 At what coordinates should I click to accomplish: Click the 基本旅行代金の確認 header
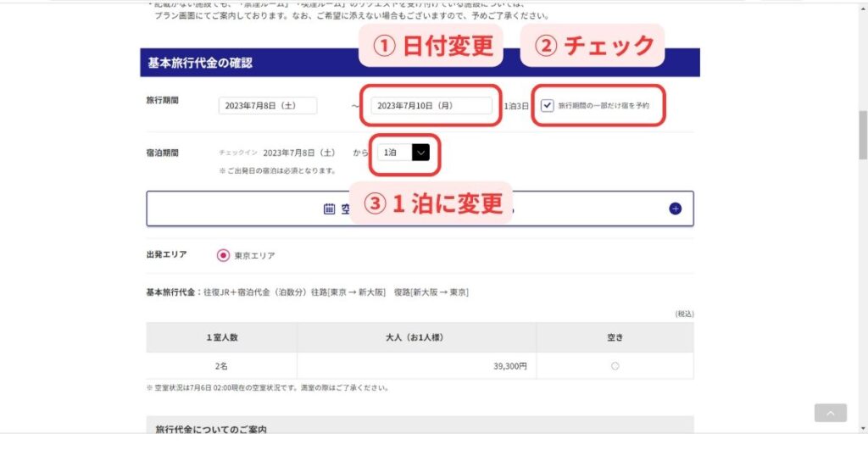[420, 63]
